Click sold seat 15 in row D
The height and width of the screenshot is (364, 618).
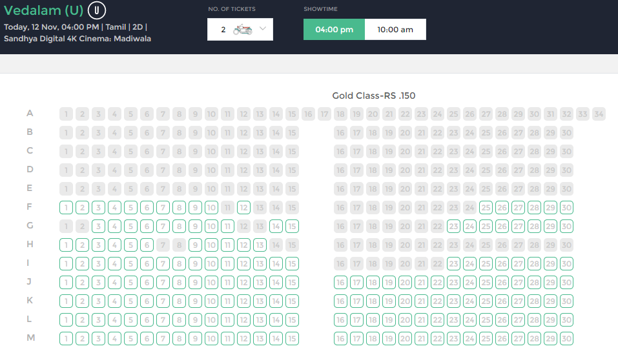tap(292, 170)
